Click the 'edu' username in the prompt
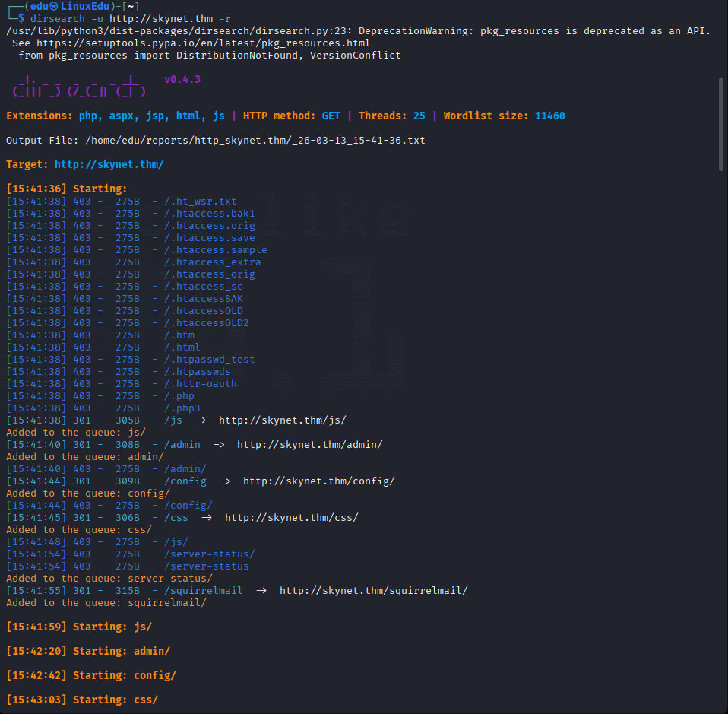728x714 pixels. tap(40, 7)
